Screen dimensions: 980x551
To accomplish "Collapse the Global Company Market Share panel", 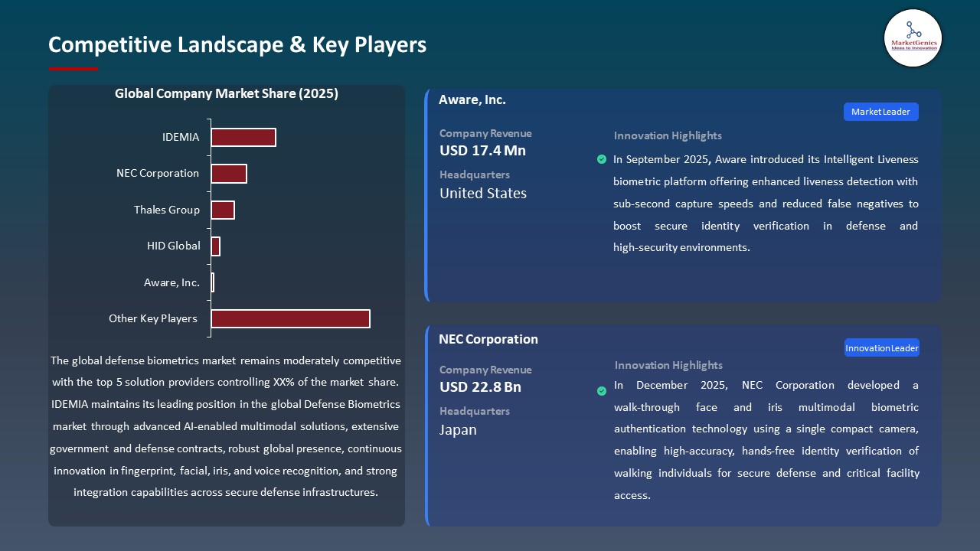I will (x=227, y=93).
